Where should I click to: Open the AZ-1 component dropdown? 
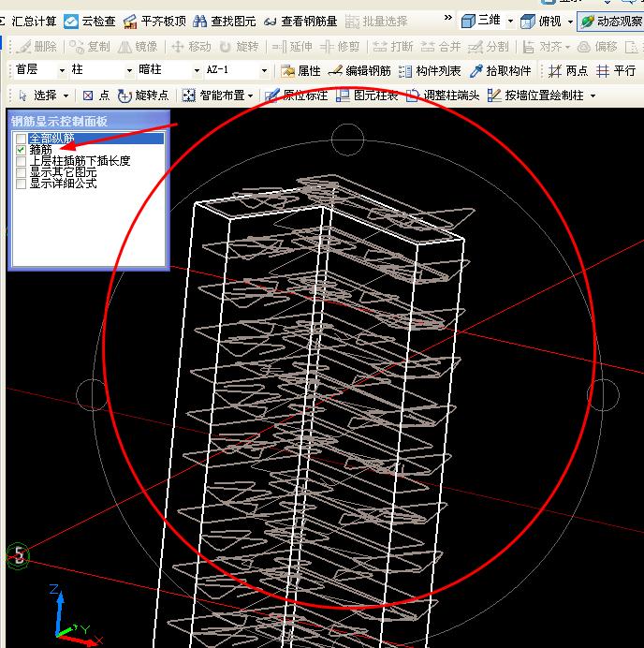click(x=264, y=70)
